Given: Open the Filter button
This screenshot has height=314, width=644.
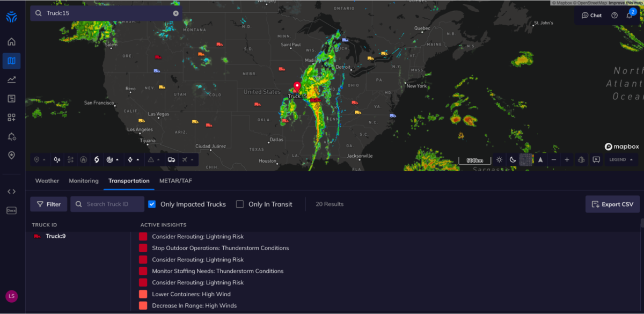Looking at the screenshot, I should [x=49, y=204].
